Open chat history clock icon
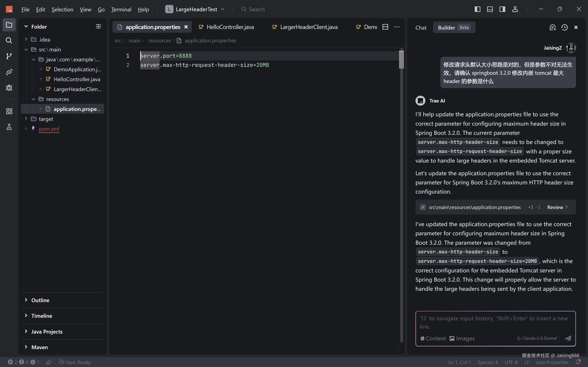588x367 pixels. coord(564,27)
